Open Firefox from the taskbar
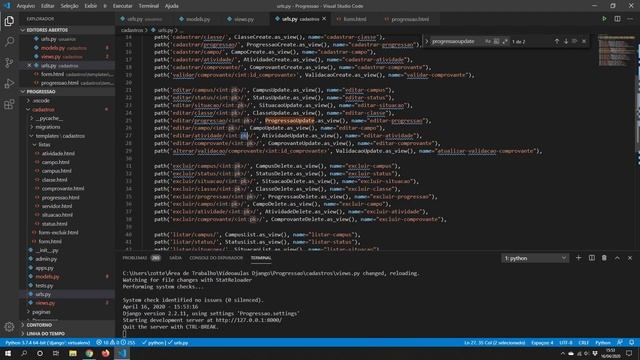This screenshot has width=640, height=360. point(105,353)
